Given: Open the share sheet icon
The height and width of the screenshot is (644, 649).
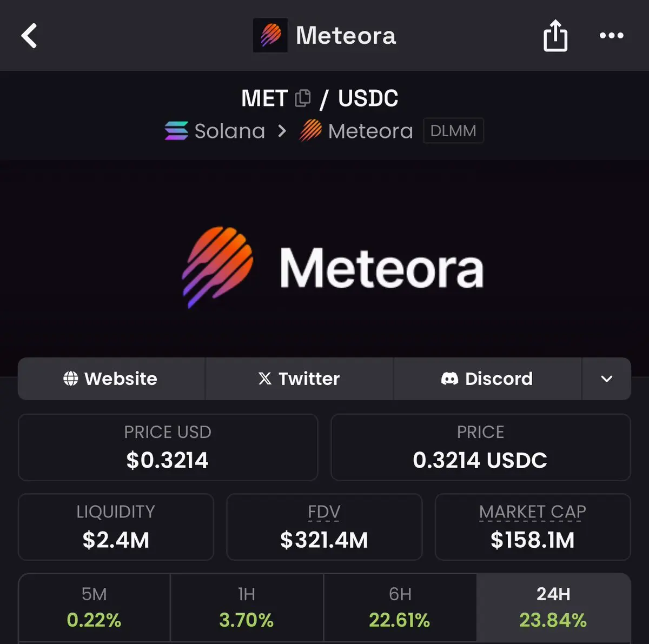Looking at the screenshot, I should pos(555,36).
